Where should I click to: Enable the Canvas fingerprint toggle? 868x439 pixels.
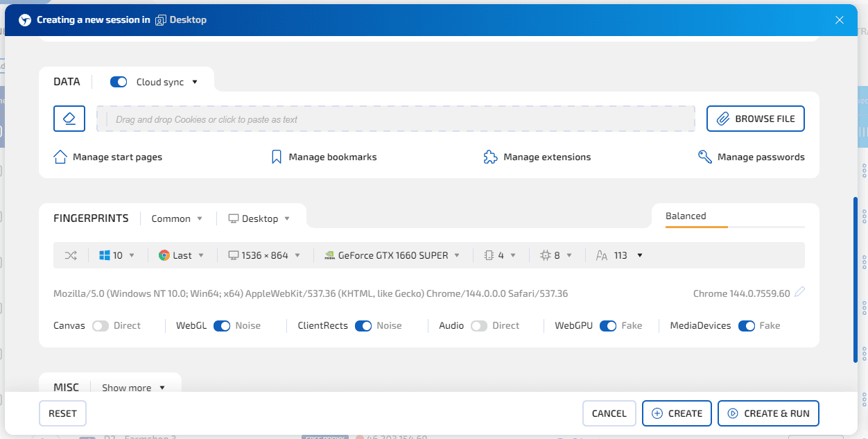[101, 326]
